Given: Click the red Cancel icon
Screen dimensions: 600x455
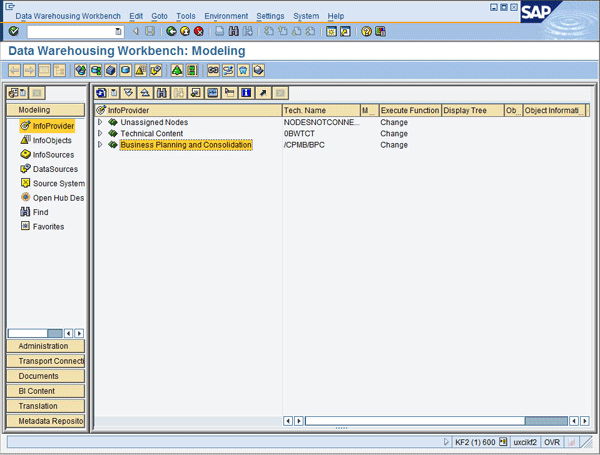Looking at the screenshot, I should [x=199, y=32].
